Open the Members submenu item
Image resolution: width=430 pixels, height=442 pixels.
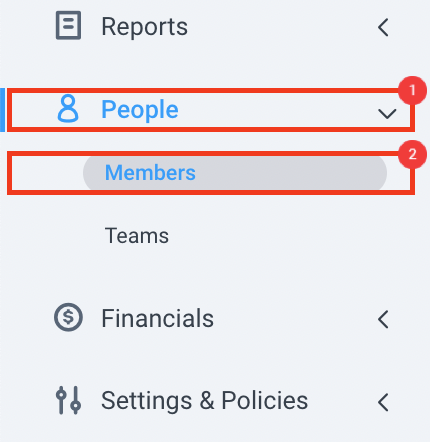[150, 173]
